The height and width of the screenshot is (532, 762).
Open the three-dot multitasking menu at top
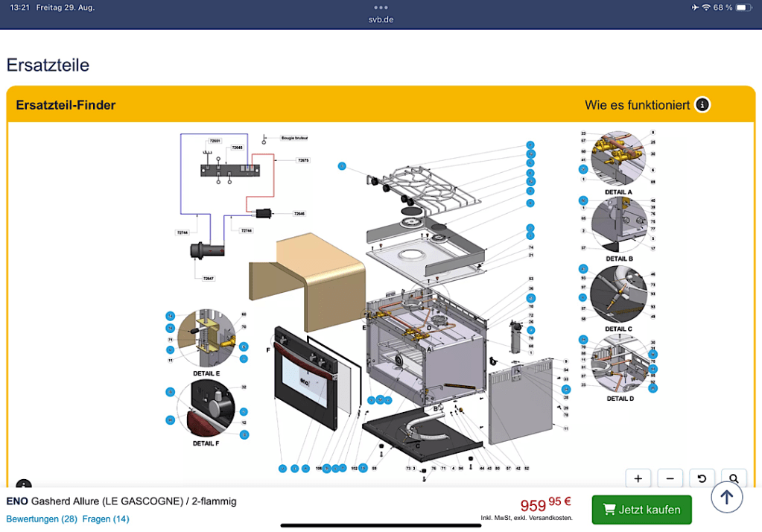click(x=381, y=7)
